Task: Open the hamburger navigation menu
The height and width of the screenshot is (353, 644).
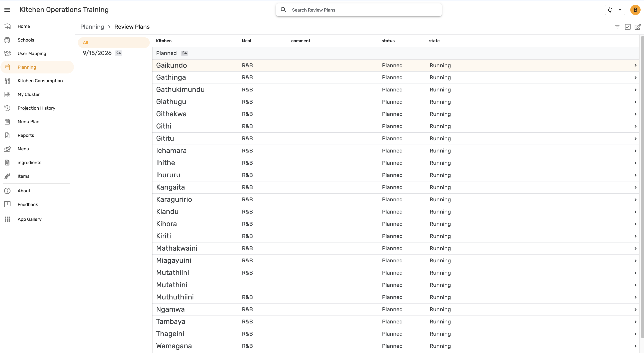Action: pos(7,10)
